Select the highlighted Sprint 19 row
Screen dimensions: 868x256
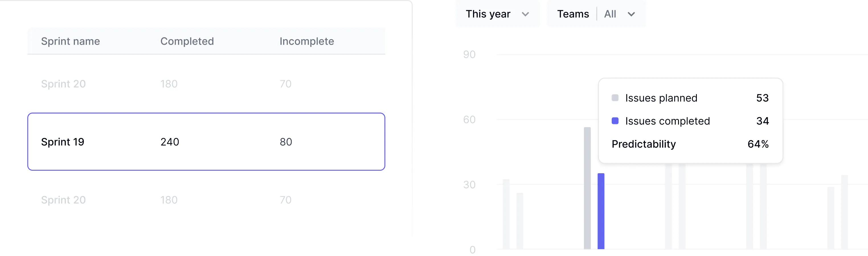point(206,142)
